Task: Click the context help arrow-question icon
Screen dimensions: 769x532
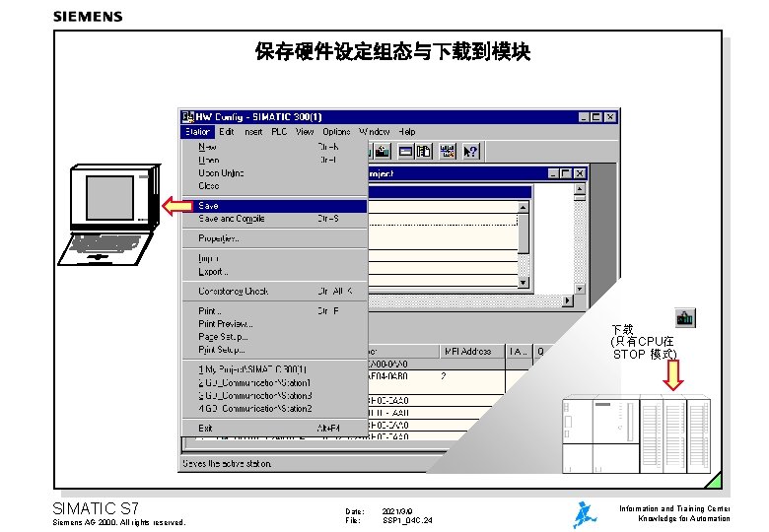Action: (x=470, y=152)
